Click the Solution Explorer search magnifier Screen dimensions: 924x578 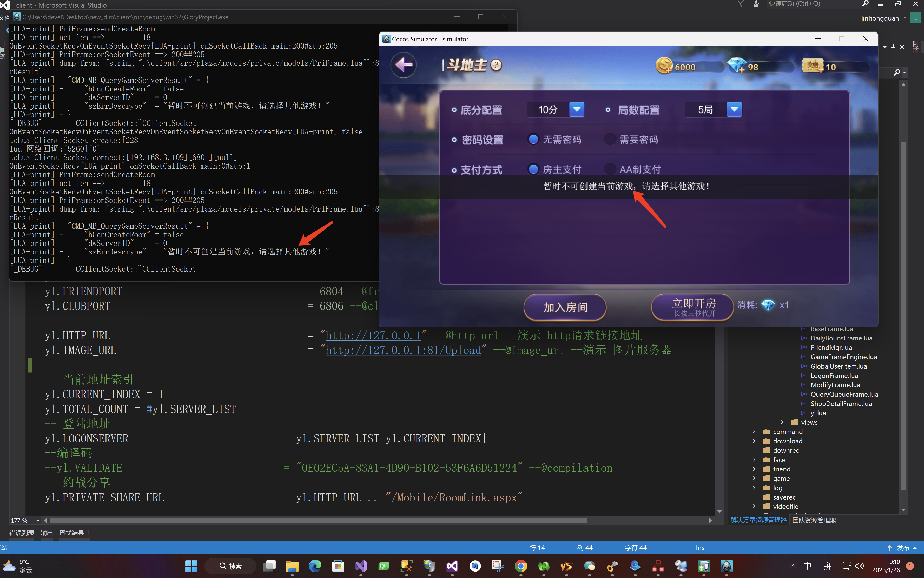click(x=896, y=72)
